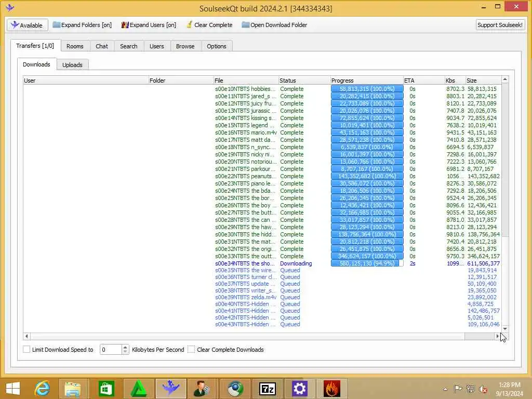Show hidden tray icons arrow
The image size is (532, 399).
445,389
